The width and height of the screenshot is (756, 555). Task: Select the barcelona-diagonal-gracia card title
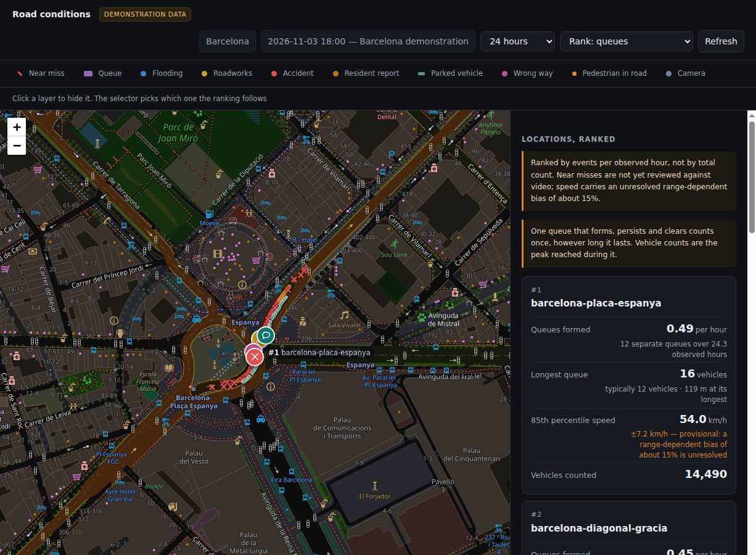(x=599, y=528)
